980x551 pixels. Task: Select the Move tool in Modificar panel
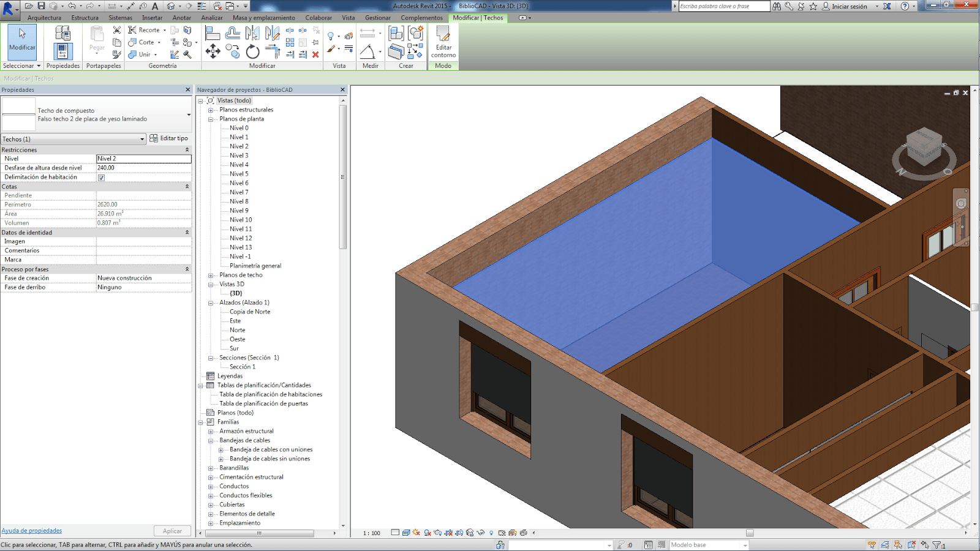pyautogui.click(x=213, y=51)
